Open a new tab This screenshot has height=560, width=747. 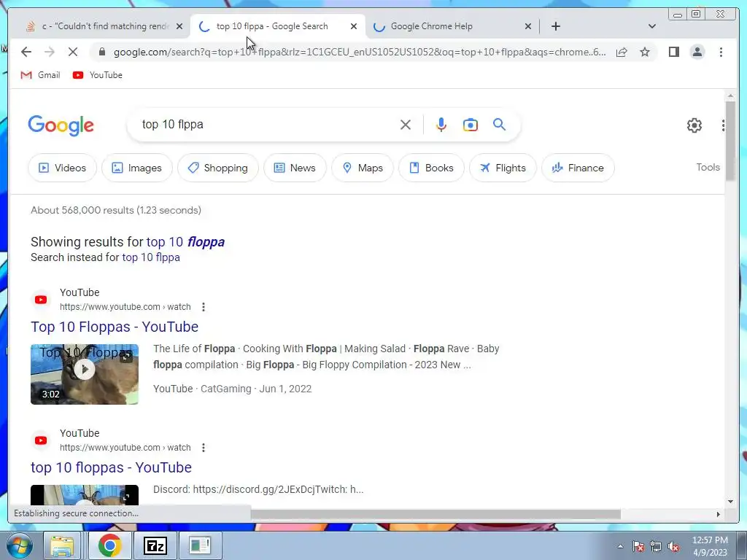(x=555, y=26)
